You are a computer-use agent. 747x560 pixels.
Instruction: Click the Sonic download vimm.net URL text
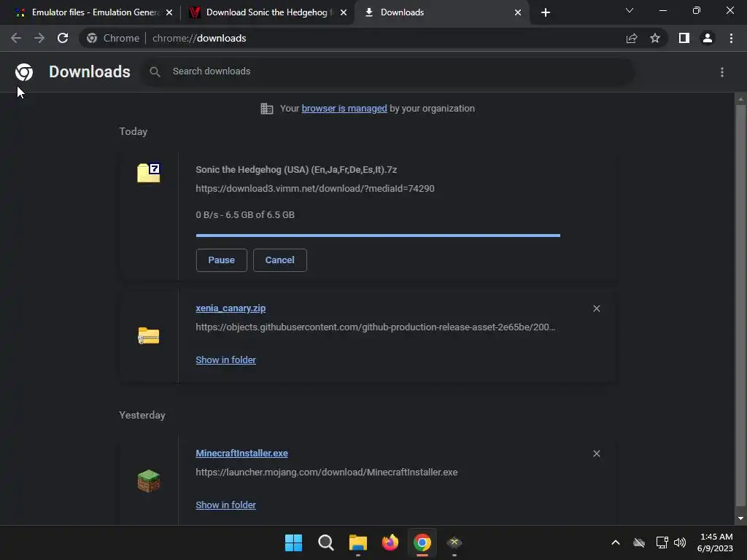pos(315,189)
